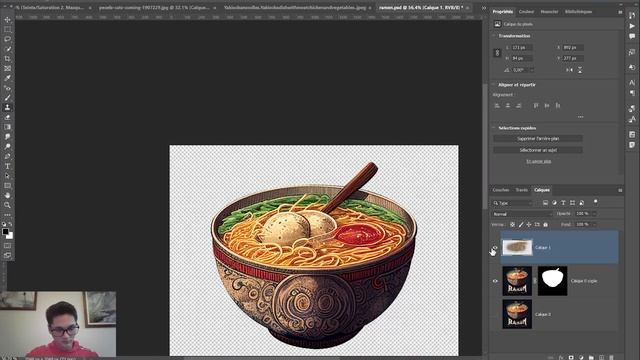Switch to the Bibliothèques tab
The width and height of the screenshot is (640, 360).
[x=578, y=12]
